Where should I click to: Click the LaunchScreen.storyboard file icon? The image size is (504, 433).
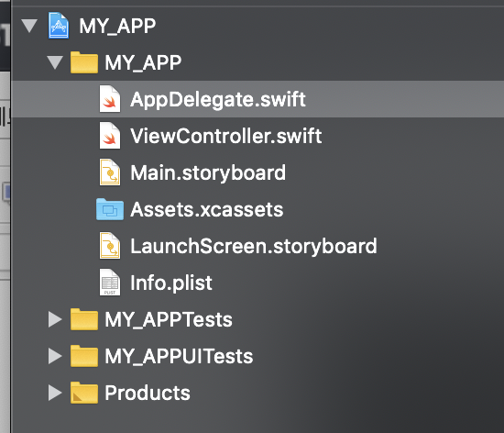pos(110,246)
